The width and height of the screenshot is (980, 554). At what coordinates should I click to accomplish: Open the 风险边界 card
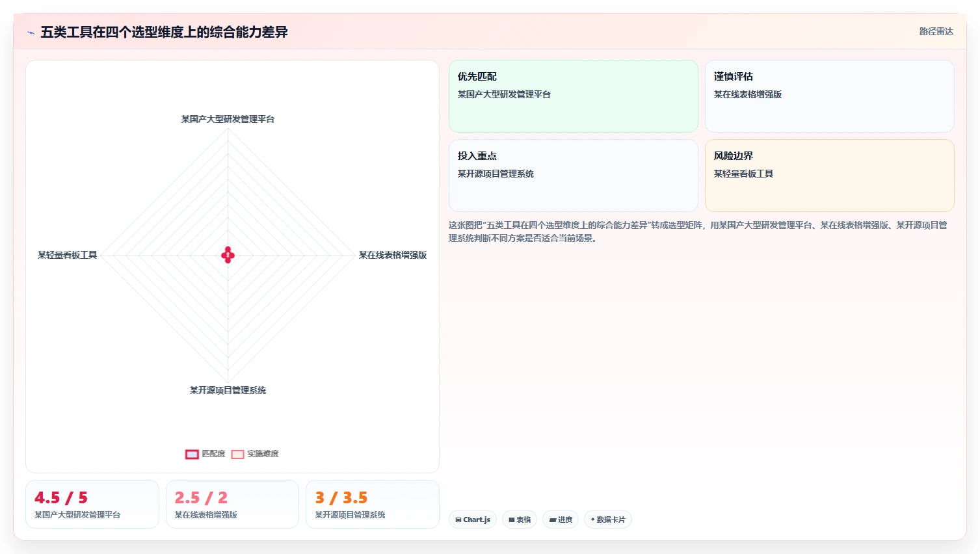829,176
